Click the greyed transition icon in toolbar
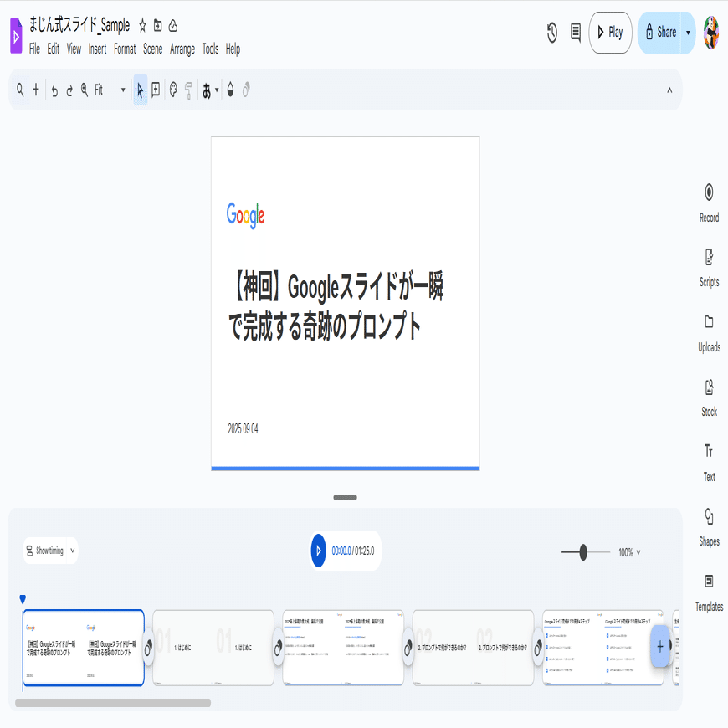The image size is (728, 728). tap(246, 90)
